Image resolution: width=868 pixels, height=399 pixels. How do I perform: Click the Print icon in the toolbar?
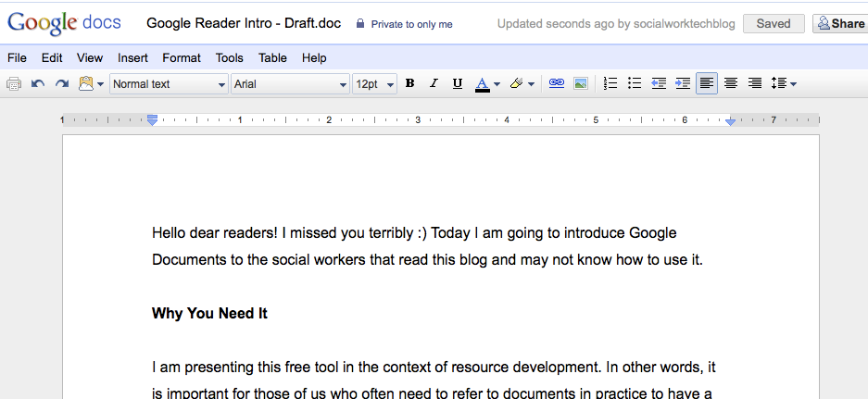14,84
